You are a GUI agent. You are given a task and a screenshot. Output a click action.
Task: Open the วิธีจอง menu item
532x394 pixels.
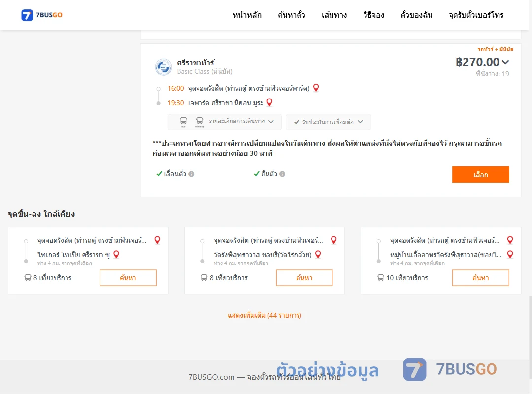[x=373, y=15]
